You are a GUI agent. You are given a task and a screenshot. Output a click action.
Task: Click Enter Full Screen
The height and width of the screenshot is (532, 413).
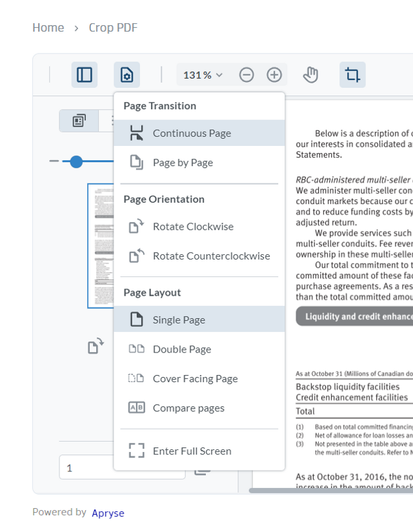pos(199,451)
